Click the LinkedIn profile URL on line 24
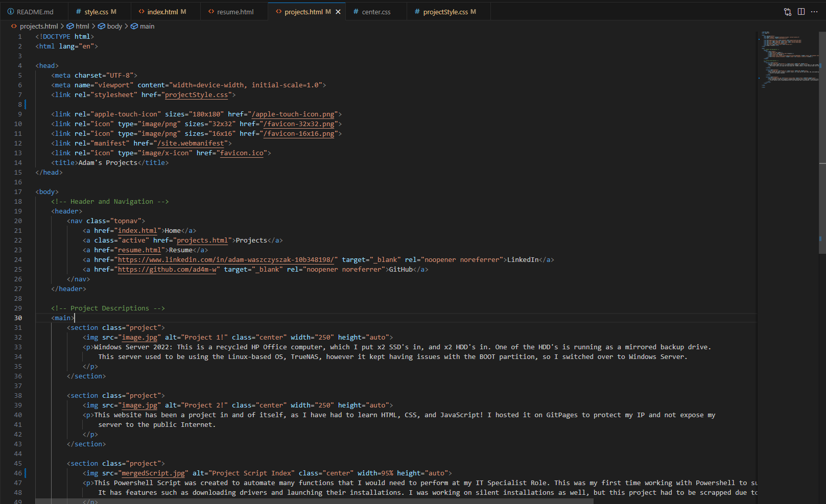The image size is (826, 504). point(226,259)
